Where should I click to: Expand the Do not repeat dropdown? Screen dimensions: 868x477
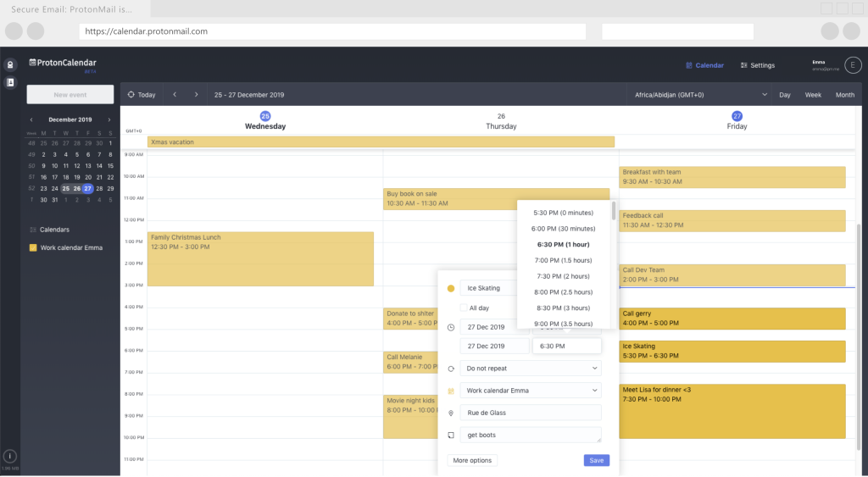[531, 369]
